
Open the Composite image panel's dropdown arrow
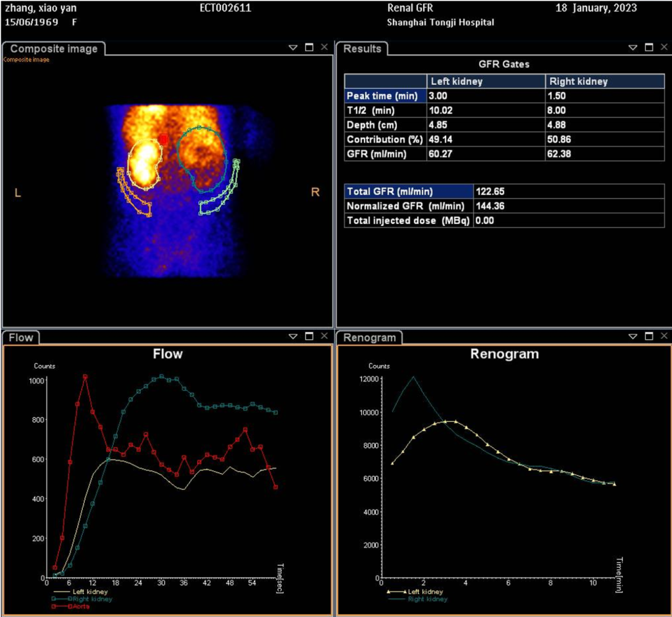(293, 47)
